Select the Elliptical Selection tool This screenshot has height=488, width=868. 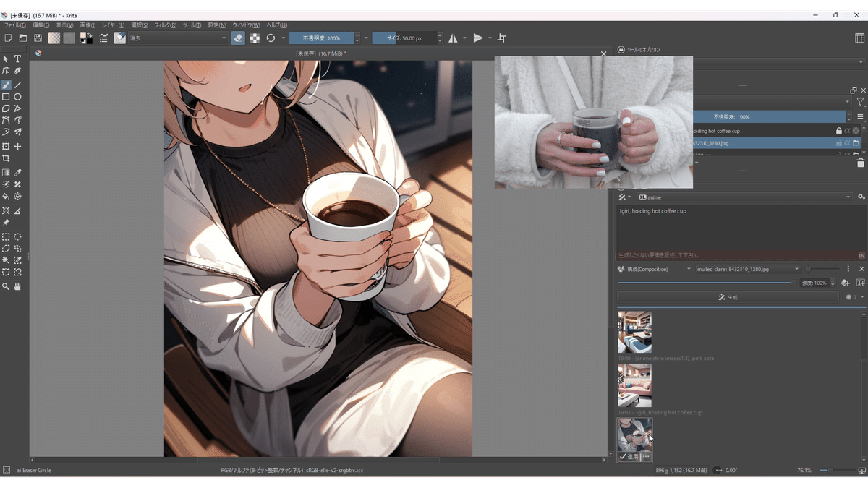(17, 236)
